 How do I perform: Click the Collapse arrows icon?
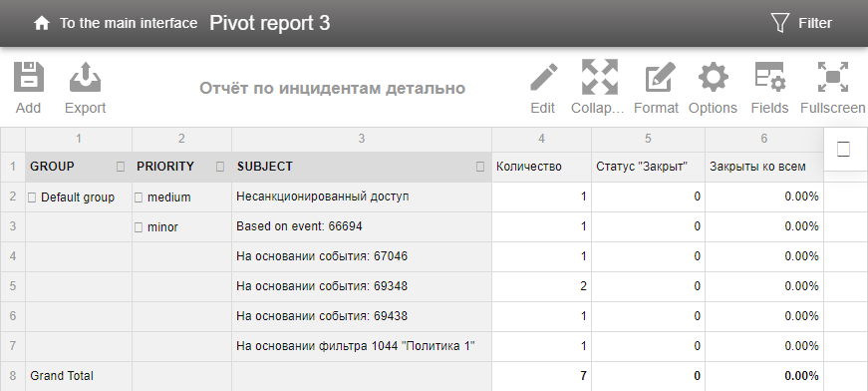pyautogui.click(x=600, y=77)
